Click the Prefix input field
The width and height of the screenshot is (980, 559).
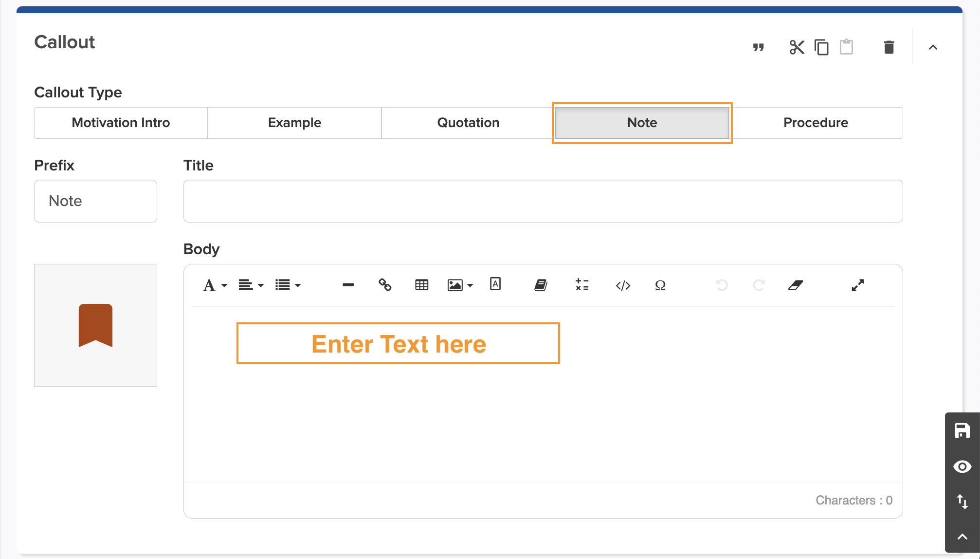click(x=95, y=201)
